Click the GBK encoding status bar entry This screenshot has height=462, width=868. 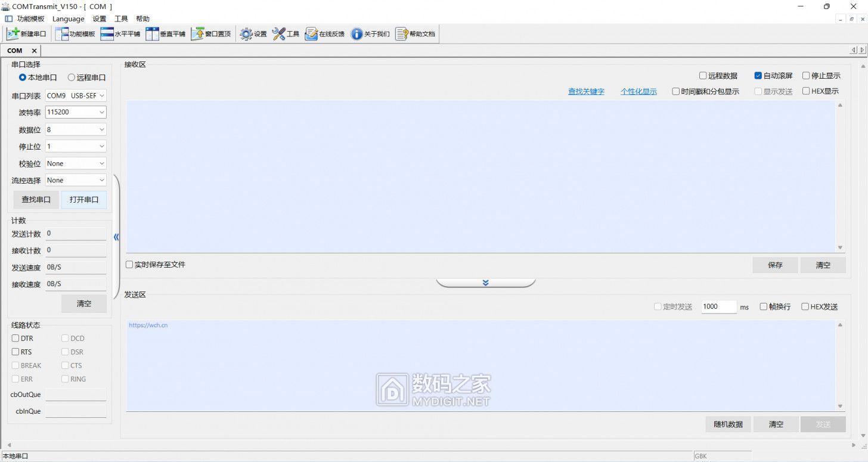click(x=722, y=456)
